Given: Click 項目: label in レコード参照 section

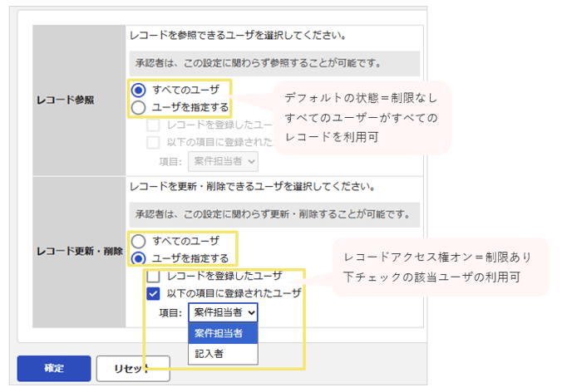Looking at the screenshot, I should pyautogui.click(x=170, y=162).
